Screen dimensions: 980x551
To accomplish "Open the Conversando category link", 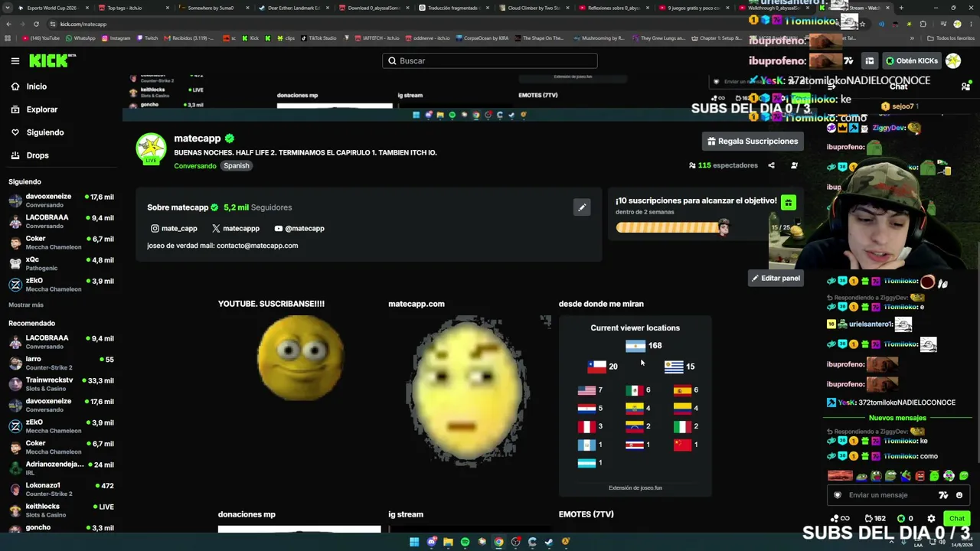I will 195,166.
